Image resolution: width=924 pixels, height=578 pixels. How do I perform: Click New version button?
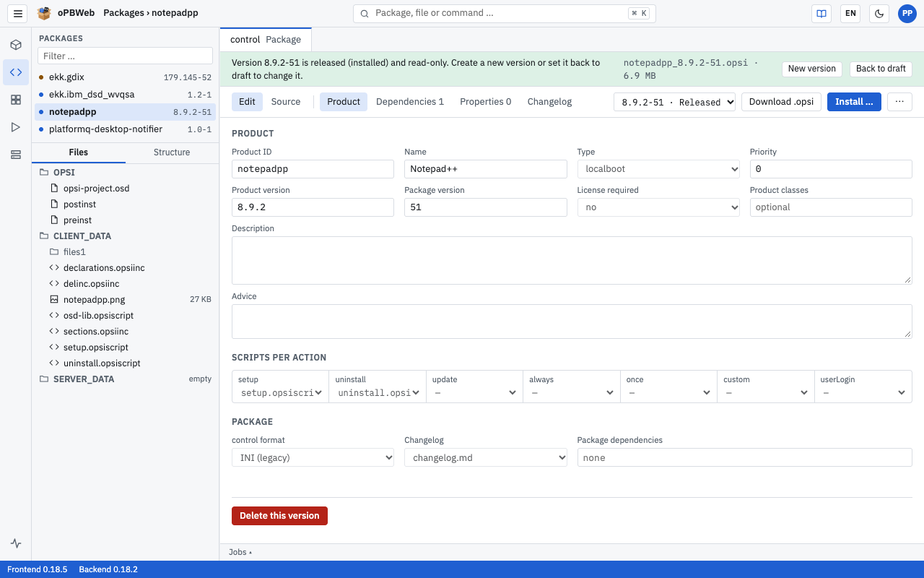(812, 69)
